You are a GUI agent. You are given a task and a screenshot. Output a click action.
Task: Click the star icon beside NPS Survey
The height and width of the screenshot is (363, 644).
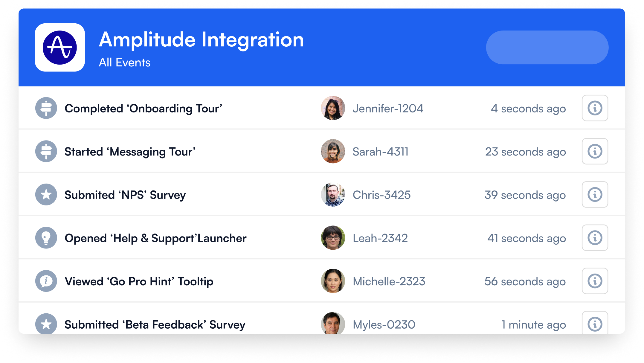[46, 195]
